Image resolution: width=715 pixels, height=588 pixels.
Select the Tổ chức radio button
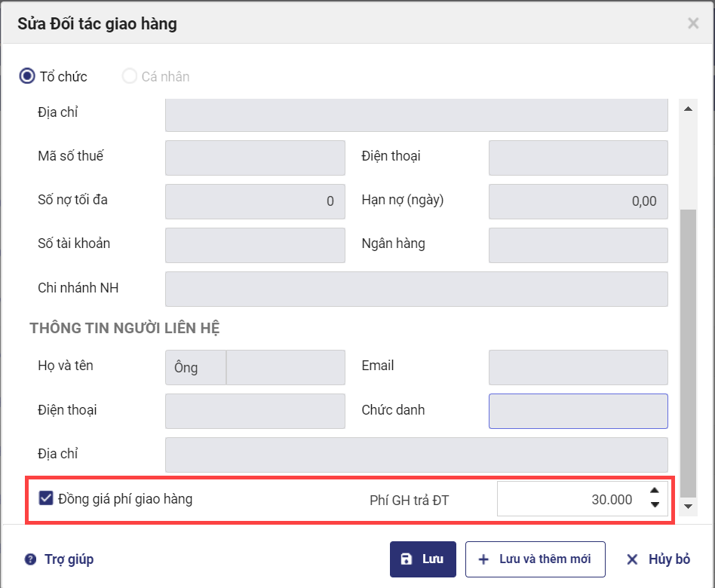click(27, 76)
